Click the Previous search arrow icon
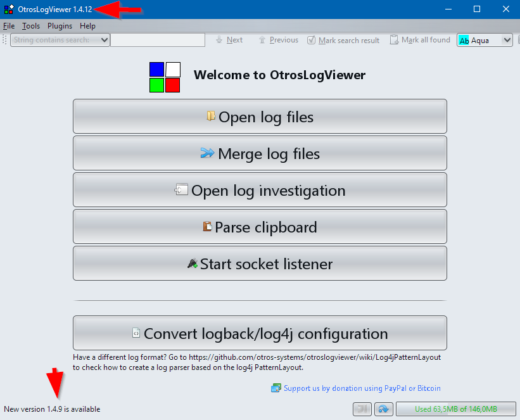Viewport: 520px width, 420px height. (x=263, y=40)
